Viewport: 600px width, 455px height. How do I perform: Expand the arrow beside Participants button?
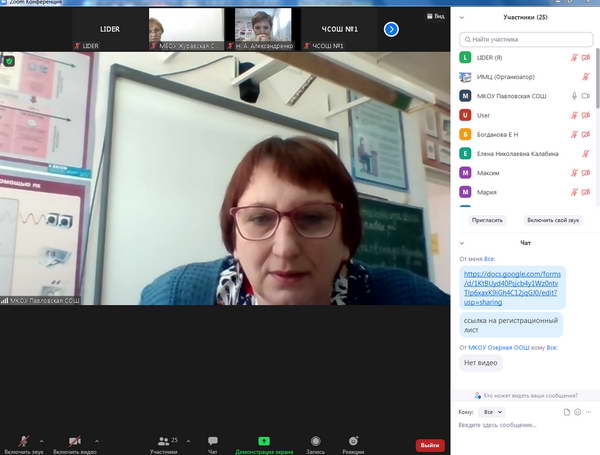(x=188, y=441)
